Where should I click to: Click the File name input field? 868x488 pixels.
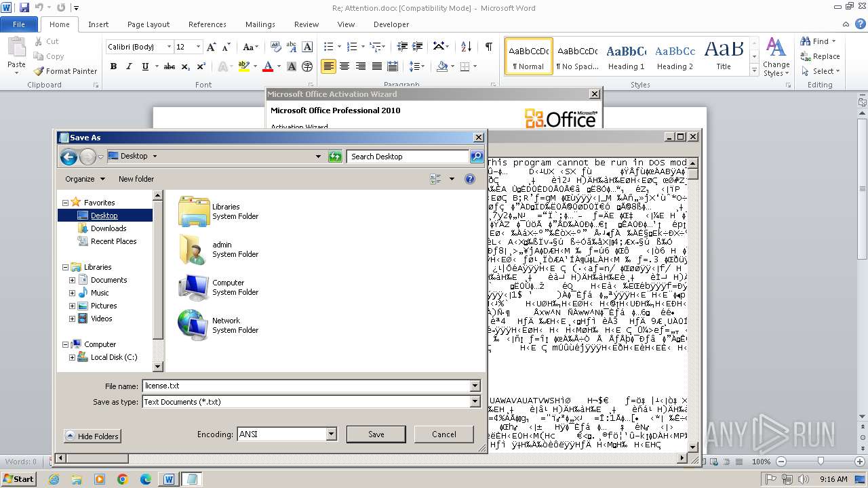pos(307,386)
